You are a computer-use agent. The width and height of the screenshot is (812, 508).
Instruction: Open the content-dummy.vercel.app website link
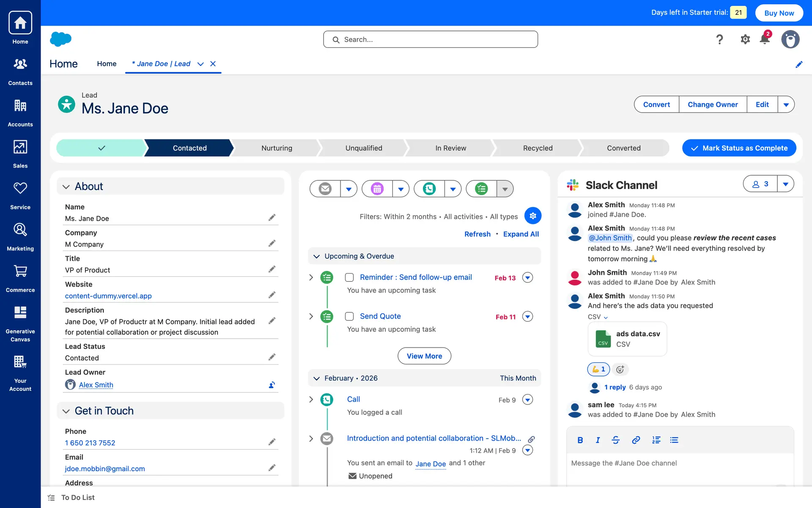108,296
